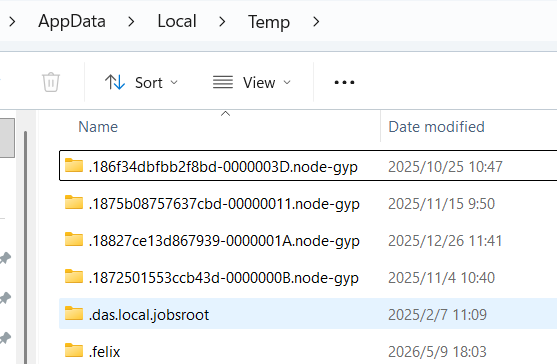557x364 pixels.
Task: Open the View layout menu
Action: point(252,82)
